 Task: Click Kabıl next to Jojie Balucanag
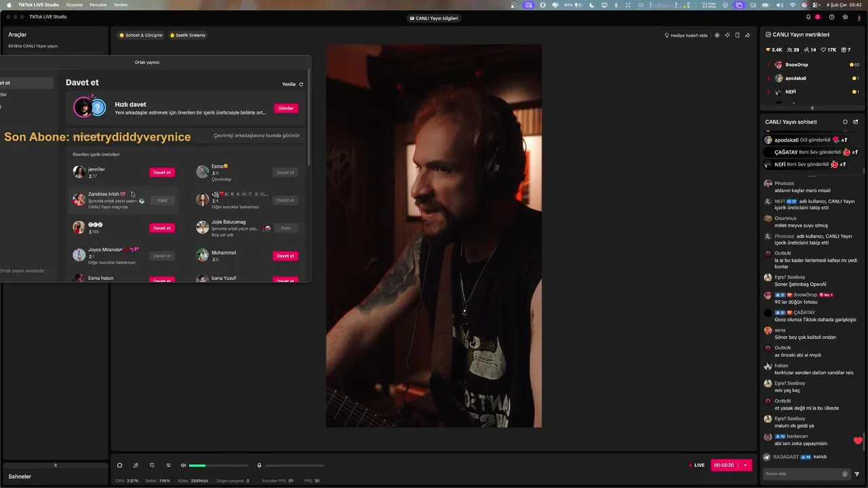[x=285, y=228]
